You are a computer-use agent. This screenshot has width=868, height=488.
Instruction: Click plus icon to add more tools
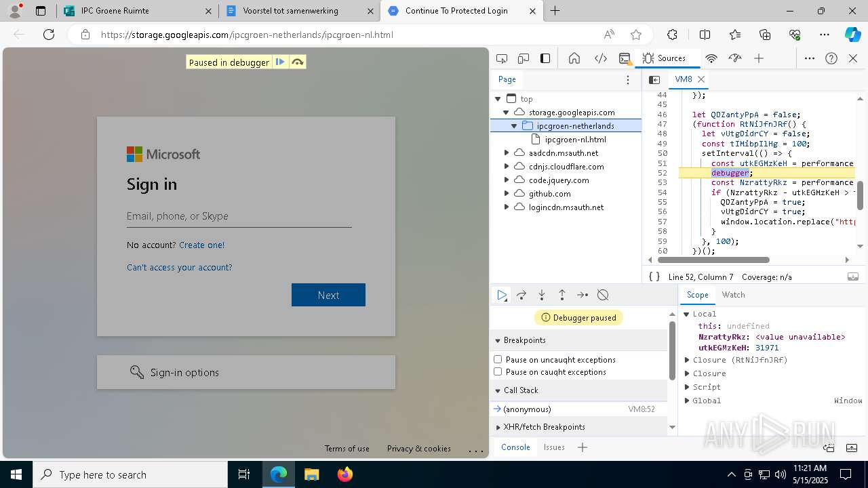(x=759, y=58)
